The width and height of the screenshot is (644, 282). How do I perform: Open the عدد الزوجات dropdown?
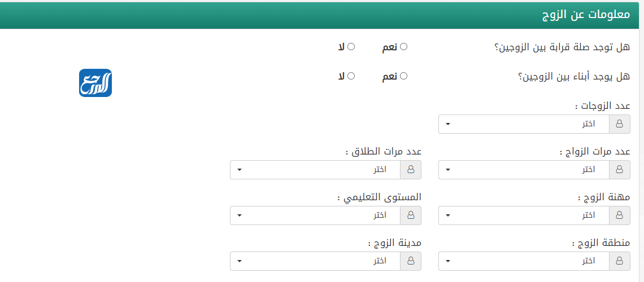point(524,124)
